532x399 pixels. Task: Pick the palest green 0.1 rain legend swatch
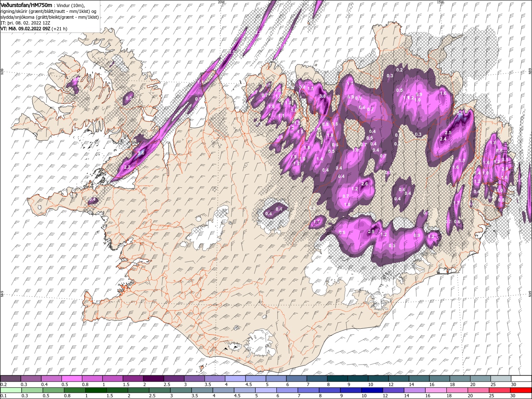(x=11, y=390)
